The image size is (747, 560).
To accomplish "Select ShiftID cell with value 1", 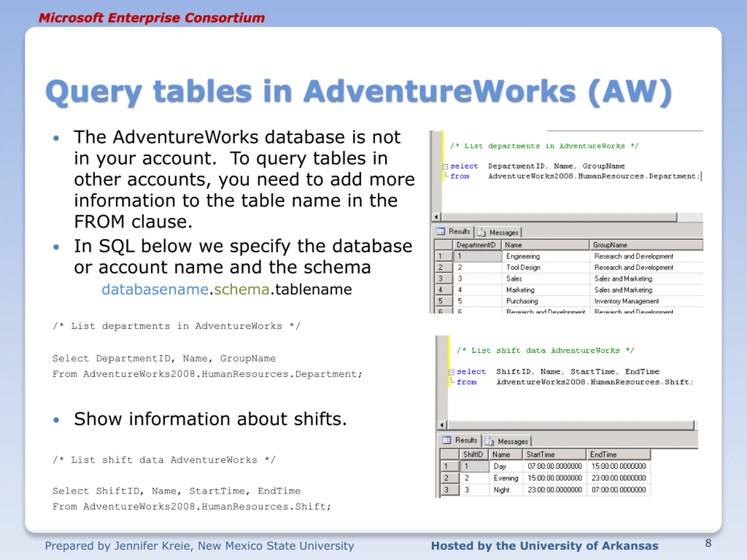I will (x=475, y=466).
